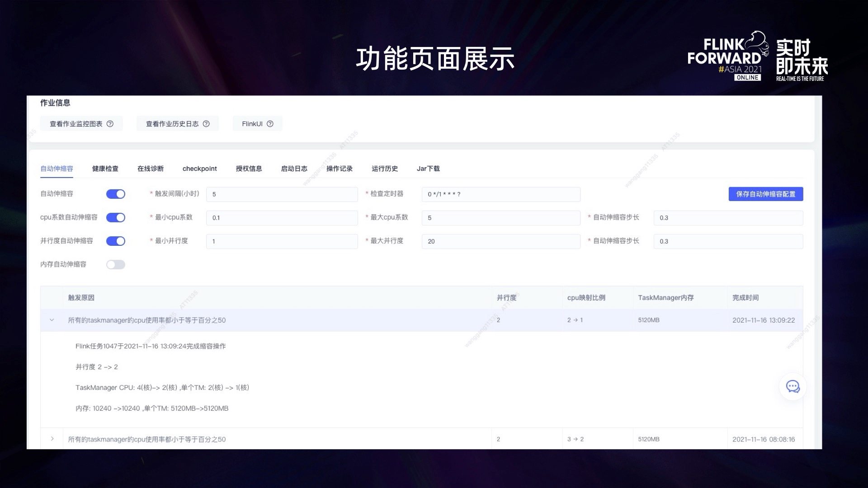The image size is (868, 488).
Task: Click help icon next to 查看作业历史日志
Action: coord(206,124)
